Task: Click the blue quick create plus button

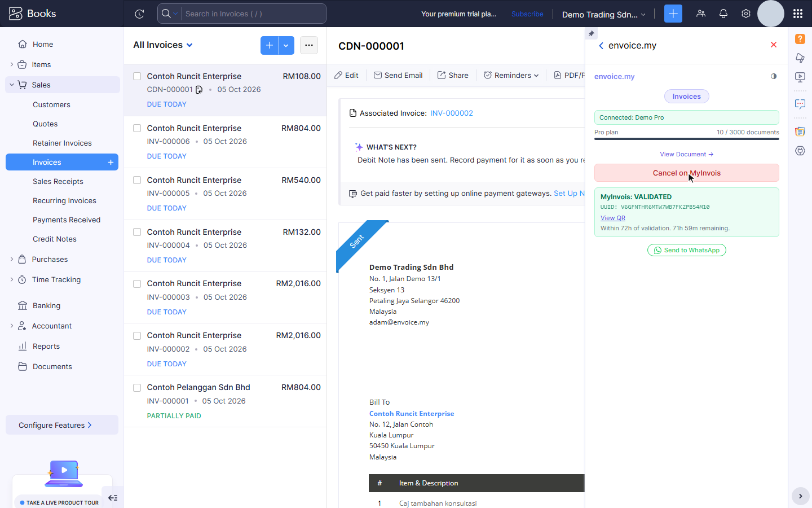Action: 673,14
